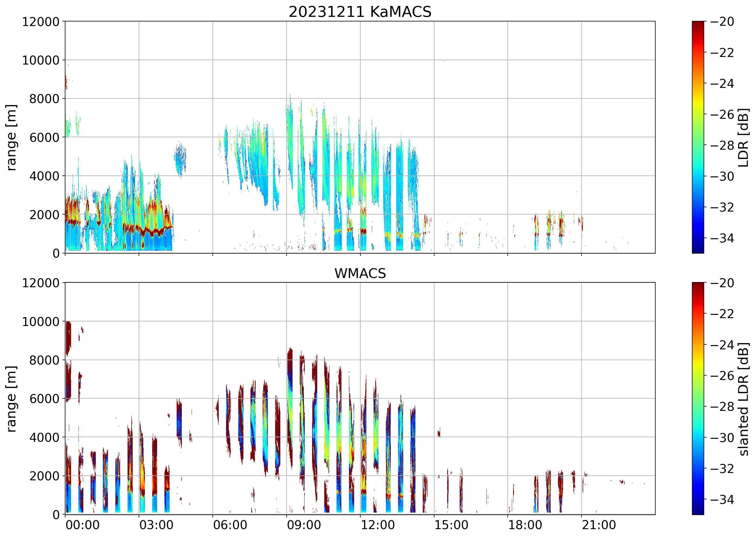Click the 00:00 x-axis tick label
The image size is (756, 537).
click(x=82, y=525)
